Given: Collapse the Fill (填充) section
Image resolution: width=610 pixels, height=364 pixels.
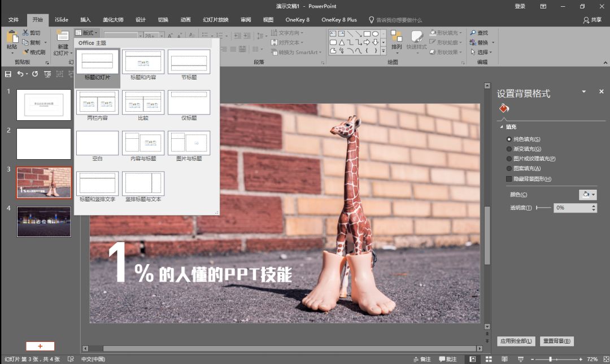Looking at the screenshot, I should (x=501, y=127).
